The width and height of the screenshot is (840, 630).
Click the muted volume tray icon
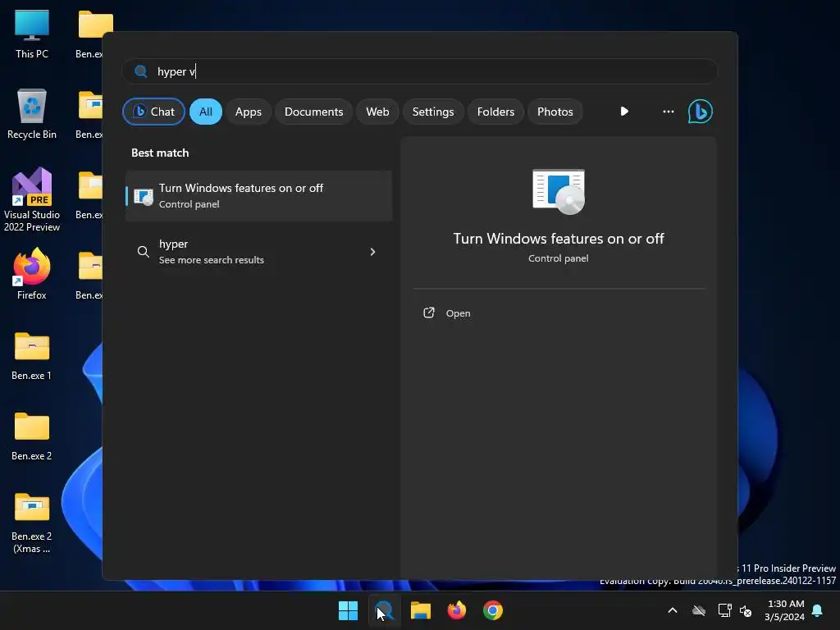click(x=745, y=610)
